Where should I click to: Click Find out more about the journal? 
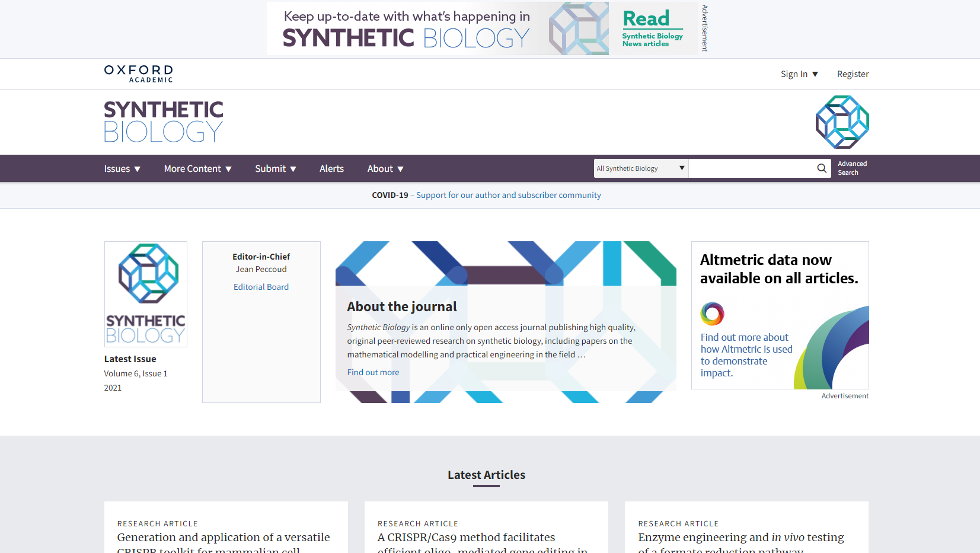[x=373, y=372]
